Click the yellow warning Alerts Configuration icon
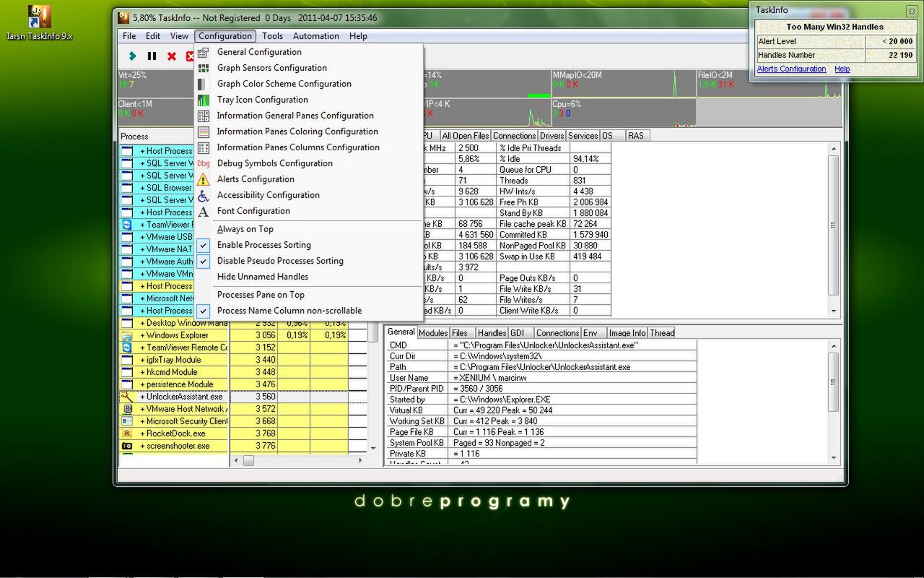Viewport: 924px width, 578px height. coord(204,179)
